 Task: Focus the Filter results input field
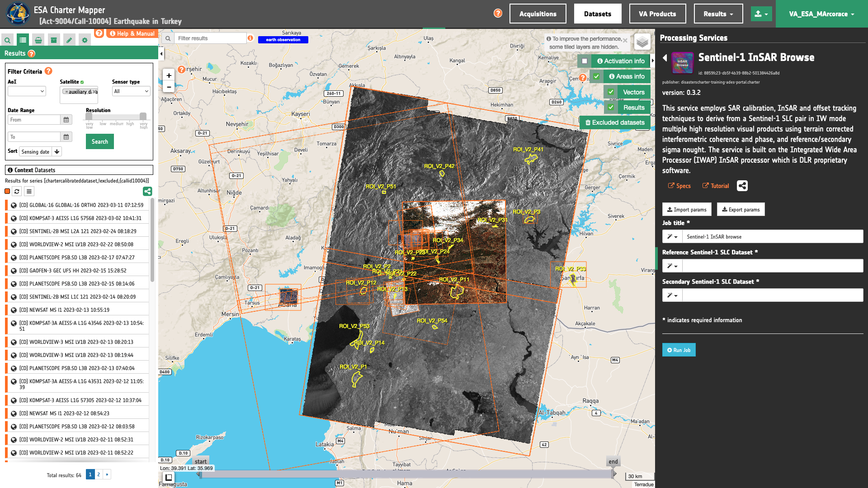click(210, 38)
